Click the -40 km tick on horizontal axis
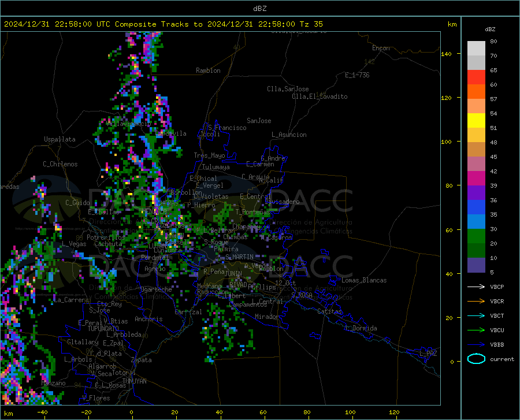Viewport: 520px width, 420px height. tap(42, 412)
